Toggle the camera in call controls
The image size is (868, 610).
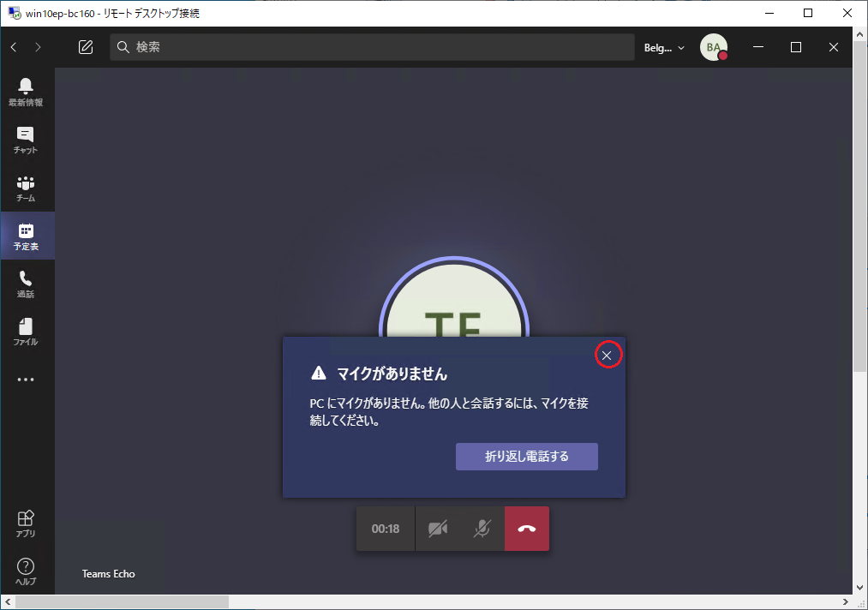click(x=438, y=529)
